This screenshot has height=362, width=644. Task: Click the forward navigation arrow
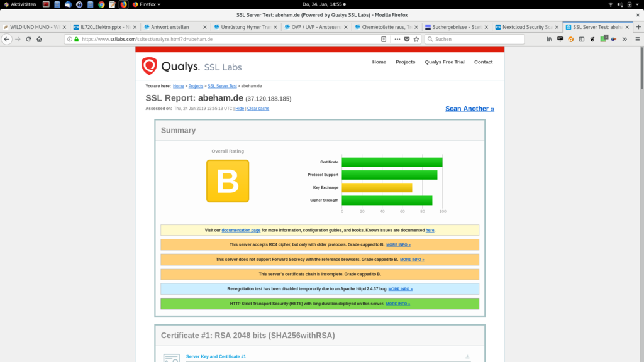click(x=18, y=39)
